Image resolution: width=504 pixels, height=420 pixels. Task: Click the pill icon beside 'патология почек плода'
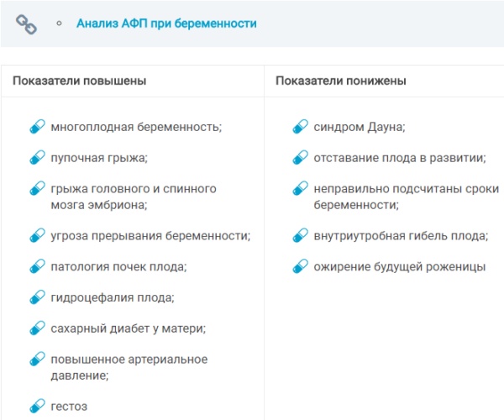pyautogui.click(x=37, y=267)
